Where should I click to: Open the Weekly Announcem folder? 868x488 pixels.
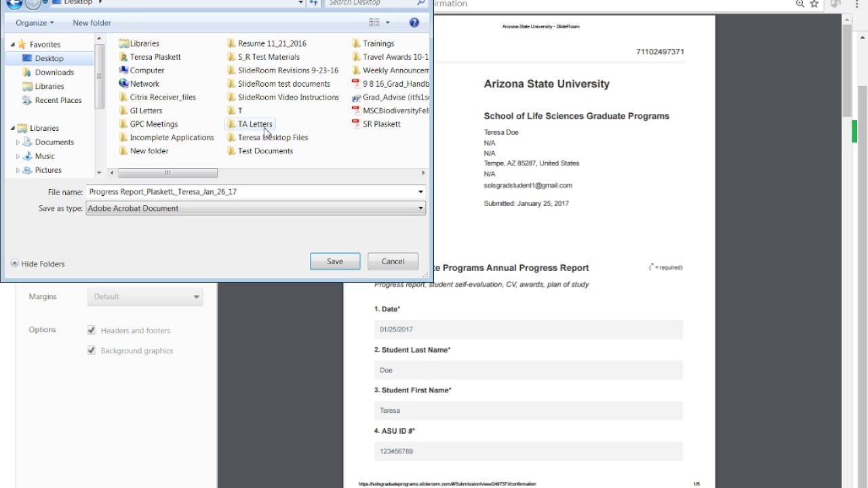point(391,70)
